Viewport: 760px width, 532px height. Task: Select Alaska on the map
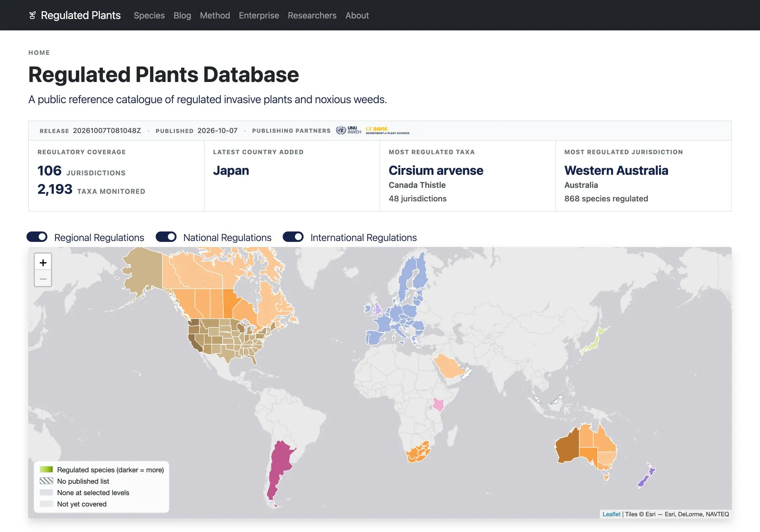pyautogui.click(x=146, y=270)
